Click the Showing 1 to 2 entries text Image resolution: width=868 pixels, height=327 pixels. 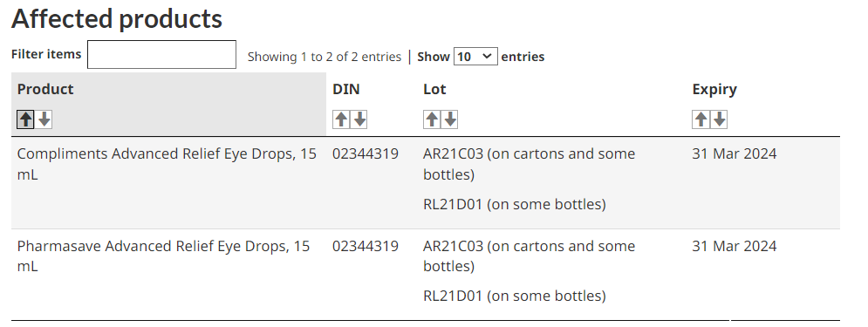click(x=325, y=57)
